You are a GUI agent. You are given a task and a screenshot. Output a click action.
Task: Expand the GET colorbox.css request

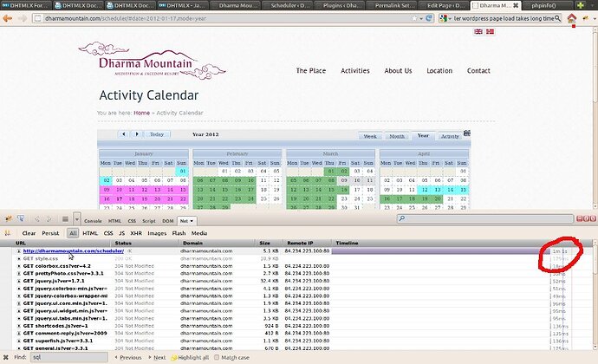coord(19,266)
